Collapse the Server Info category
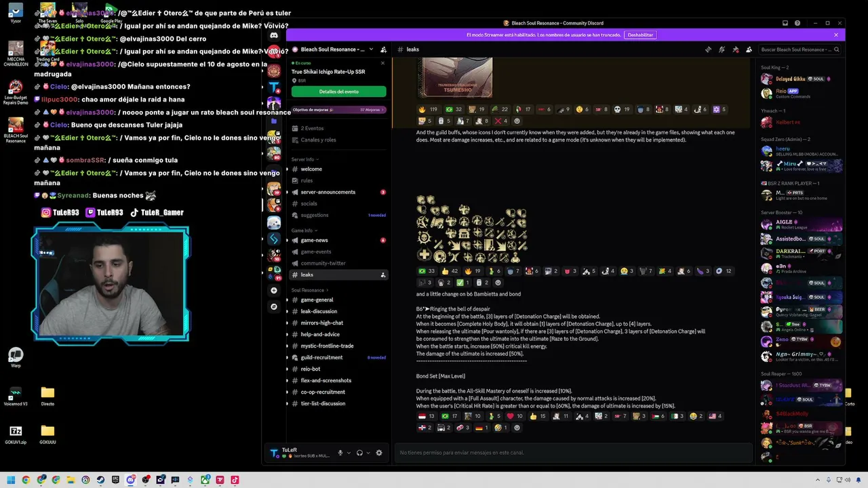868x488 pixels. coord(304,159)
